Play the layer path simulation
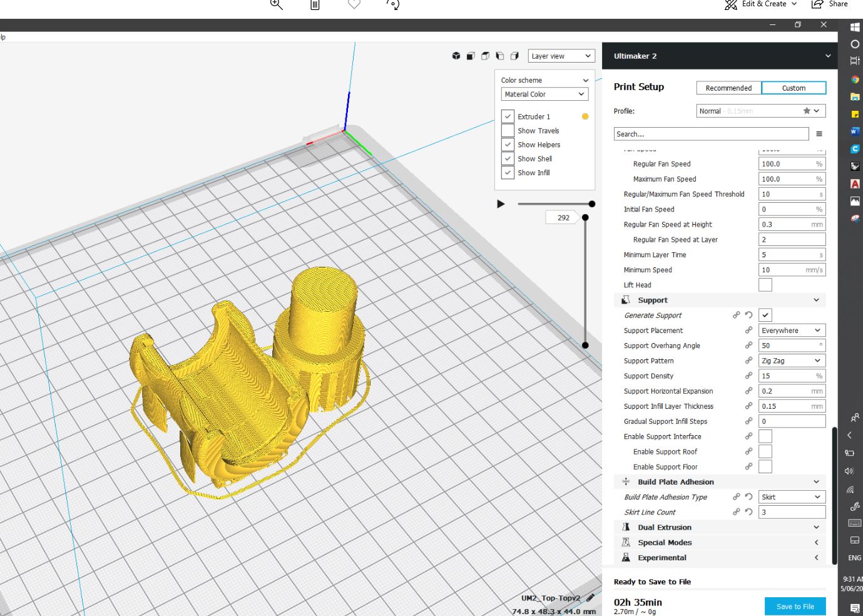This screenshot has width=863, height=616. 501,204
